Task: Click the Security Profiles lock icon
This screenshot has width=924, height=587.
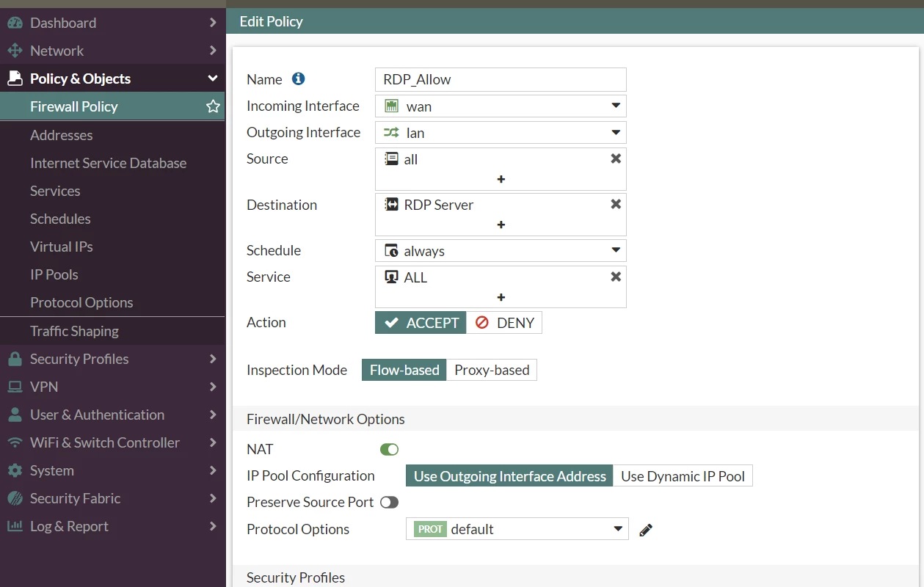Action: point(15,359)
